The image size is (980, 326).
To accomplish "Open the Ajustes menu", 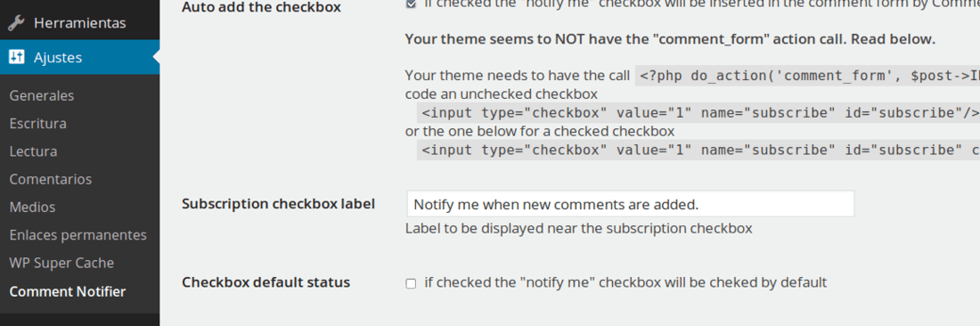I will [80, 58].
